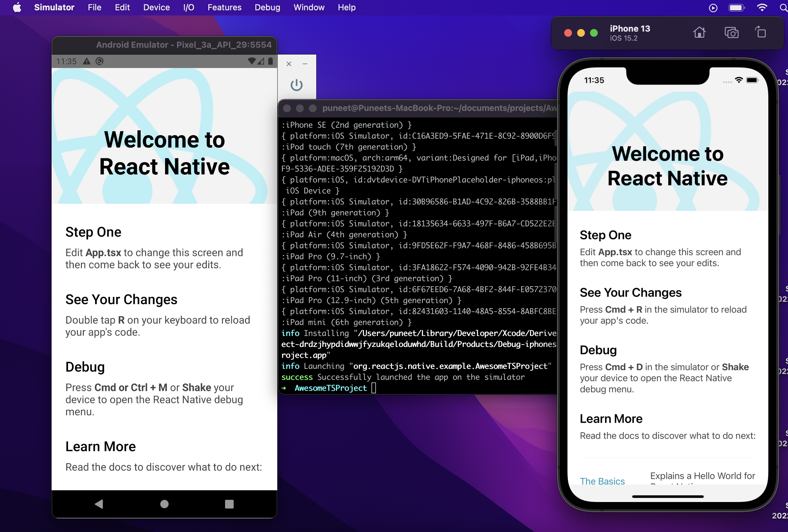The height and width of the screenshot is (532, 788).
Task: Close the iPhone 13 simulator window
Action: pos(568,33)
